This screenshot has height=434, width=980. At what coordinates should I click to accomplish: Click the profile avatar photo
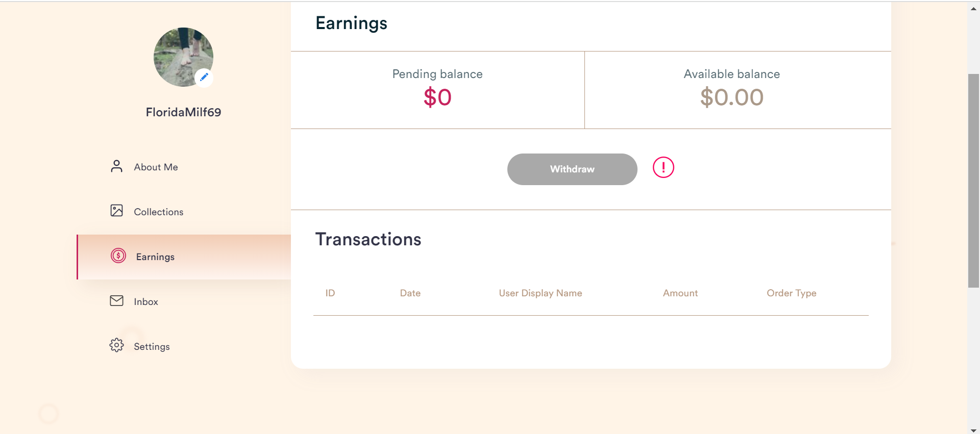(x=183, y=57)
